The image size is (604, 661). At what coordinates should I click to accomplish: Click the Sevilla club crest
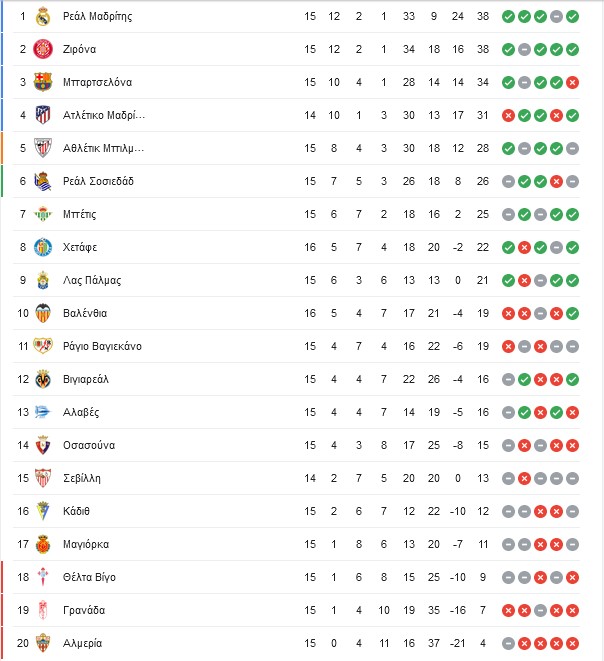43,478
